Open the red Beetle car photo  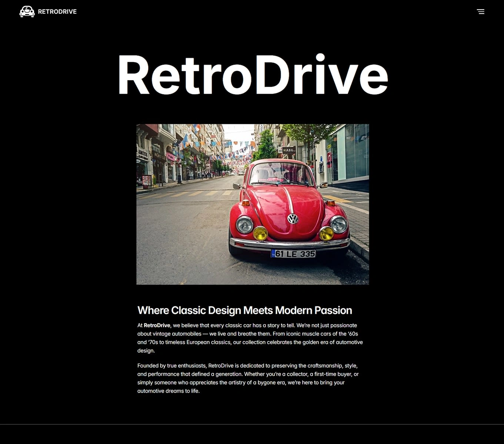coord(253,204)
